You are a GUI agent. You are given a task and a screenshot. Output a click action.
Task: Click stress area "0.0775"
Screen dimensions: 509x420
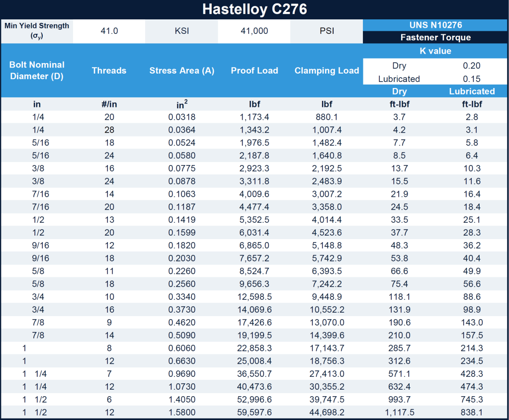[x=182, y=168]
